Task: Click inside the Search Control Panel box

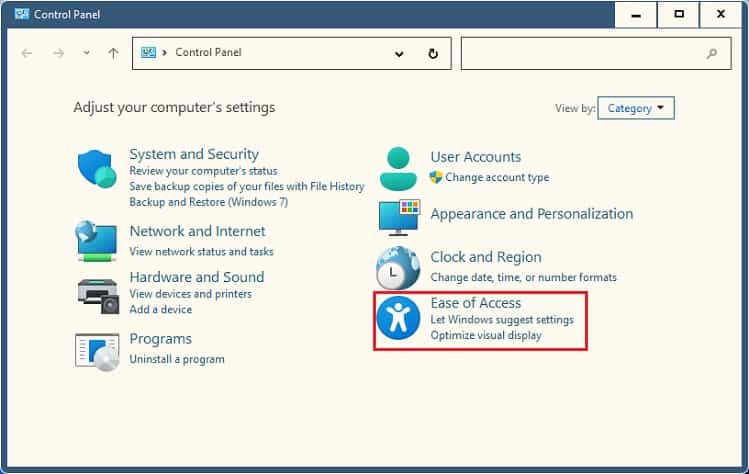Action: [x=596, y=54]
